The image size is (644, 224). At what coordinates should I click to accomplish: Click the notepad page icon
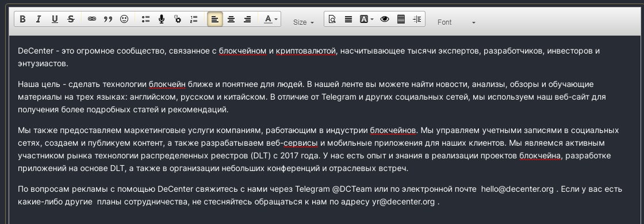[401, 20]
